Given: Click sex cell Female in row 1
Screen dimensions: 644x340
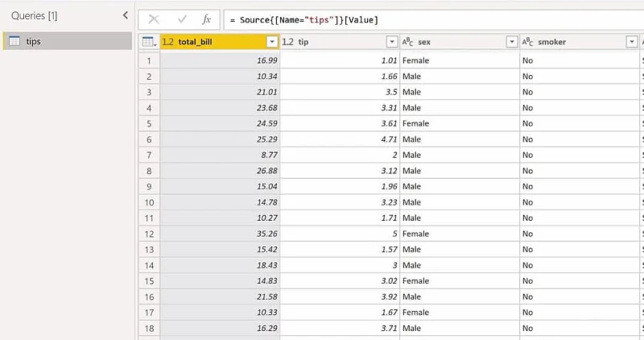Looking at the screenshot, I should coord(460,60).
